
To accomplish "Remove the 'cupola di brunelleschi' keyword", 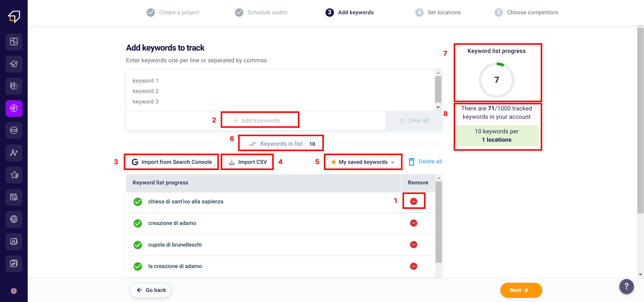I will 414,244.
